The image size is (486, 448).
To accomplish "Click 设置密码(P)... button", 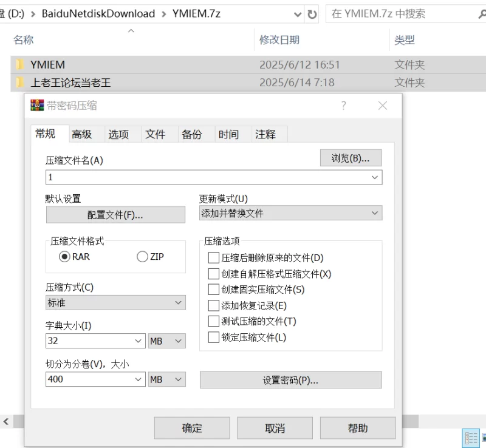I will click(x=291, y=380).
